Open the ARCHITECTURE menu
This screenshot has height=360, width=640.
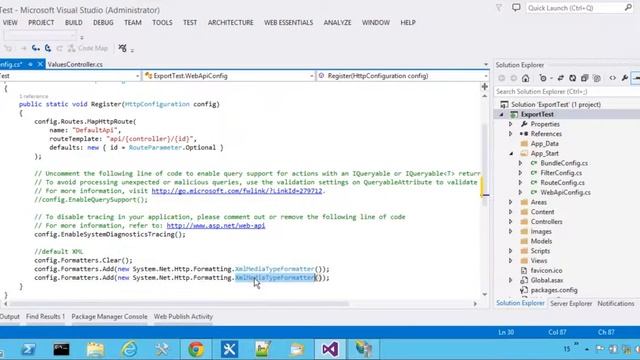[x=231, y=23]
